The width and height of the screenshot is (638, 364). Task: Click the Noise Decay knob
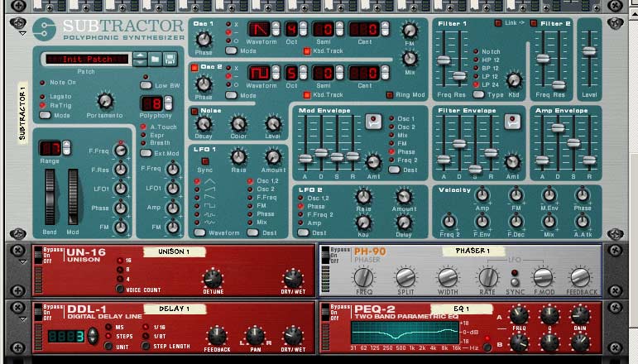(204, 124)
